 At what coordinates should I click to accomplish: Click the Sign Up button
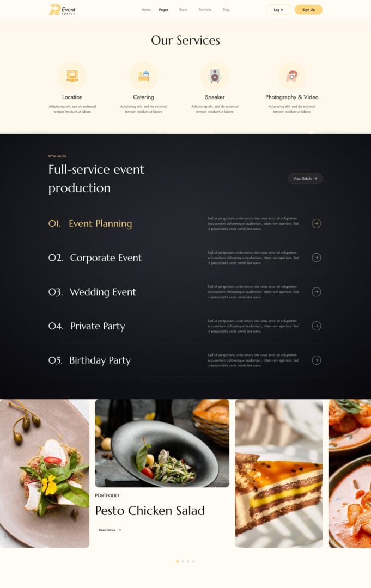(x=308, y=10)
